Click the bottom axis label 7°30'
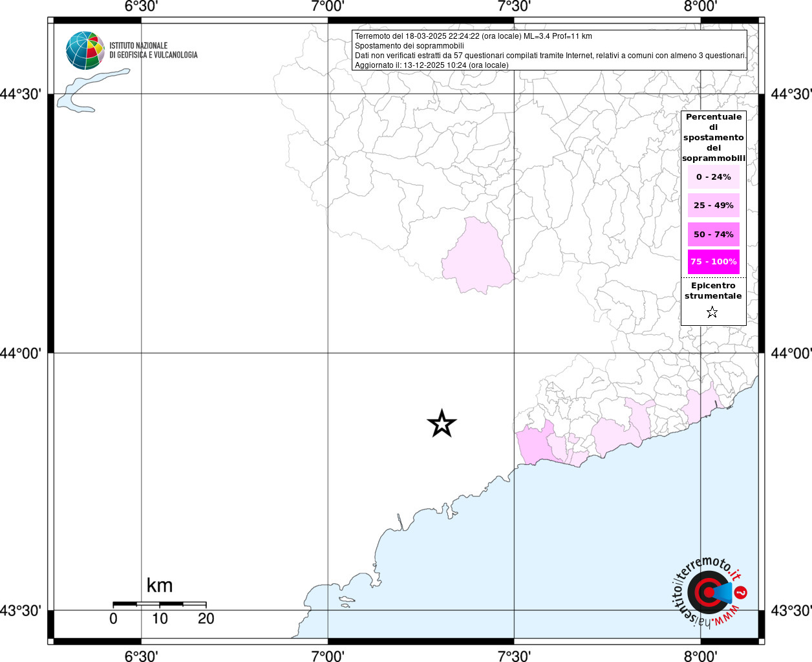812x662 pixels. pyautogui.click(x=514, y=656)
